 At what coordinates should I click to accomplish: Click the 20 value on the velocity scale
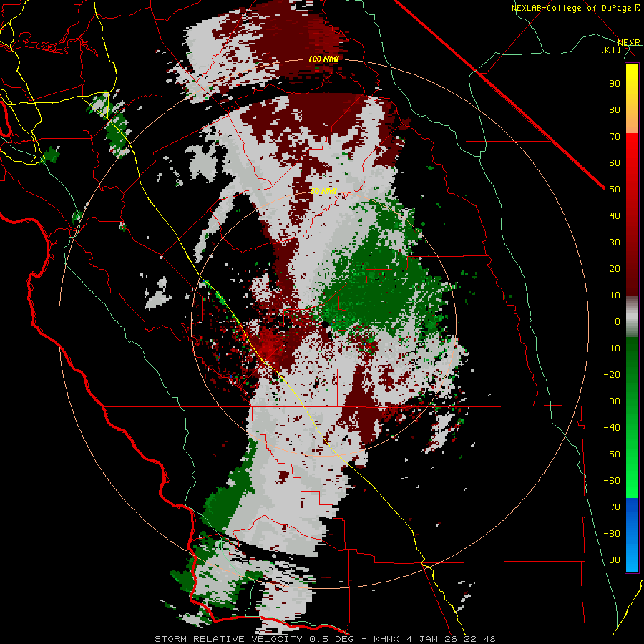[x=615, y=268]
